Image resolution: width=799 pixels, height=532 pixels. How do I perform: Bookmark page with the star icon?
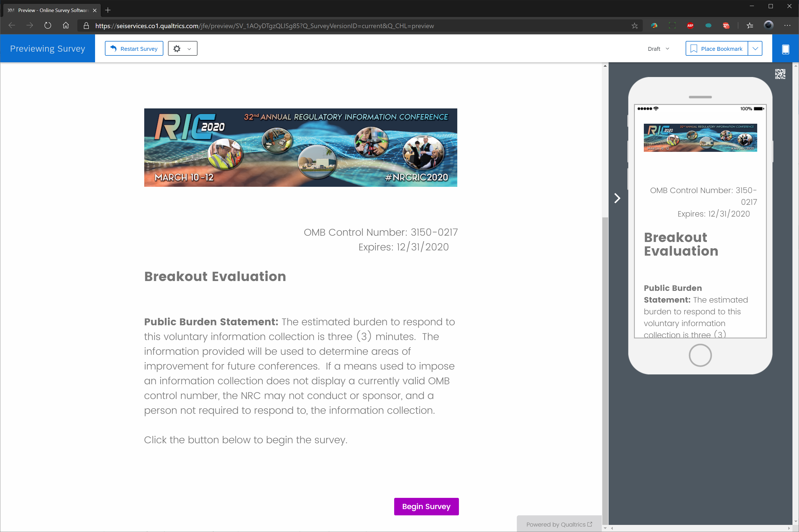point(635,26)
